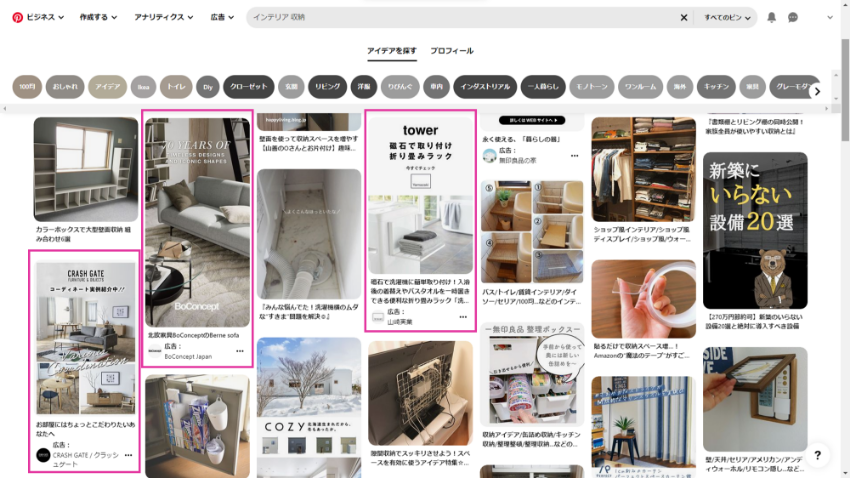
Task: Click the 無印良品の家 advertiser avatar
Action: click(490, 156)
